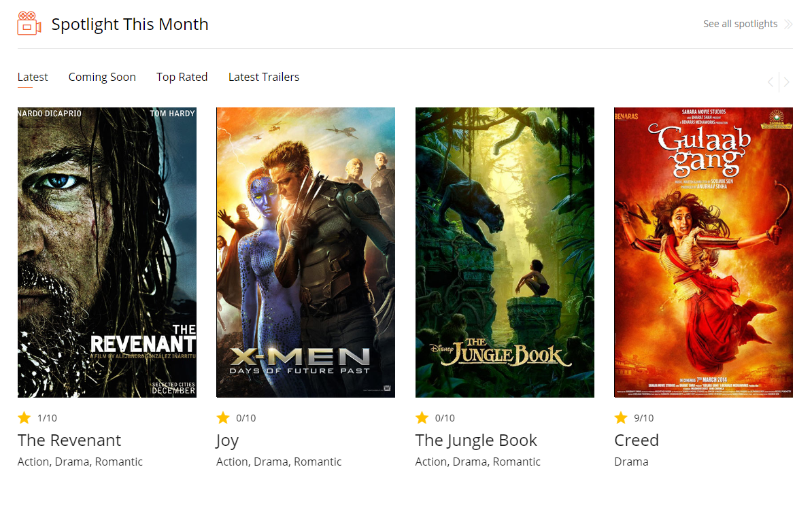Screen dimensions: 812x520
Task: Open the Top Rated tab
Action: tap(182, 77)
